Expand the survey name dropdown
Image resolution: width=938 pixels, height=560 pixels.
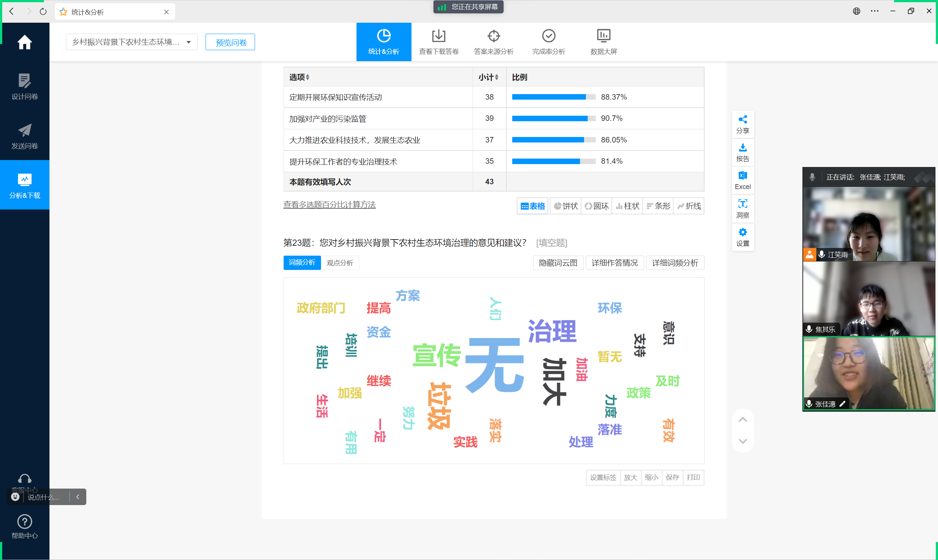[188, 42]
